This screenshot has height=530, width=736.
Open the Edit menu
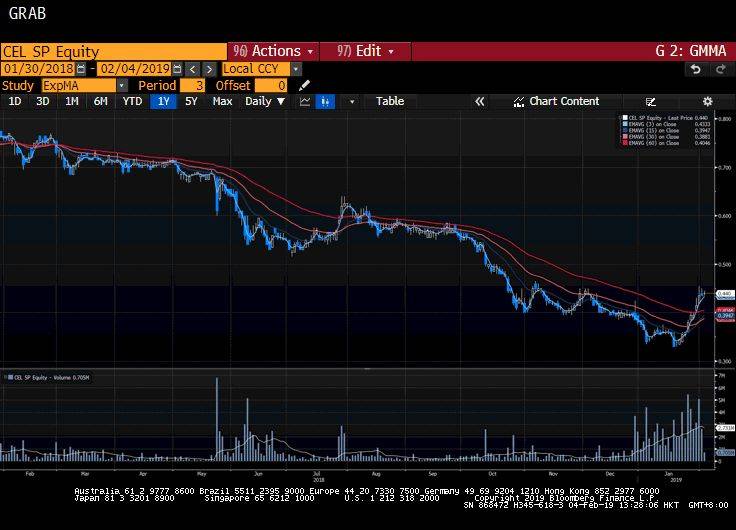[x=366, y=51]
